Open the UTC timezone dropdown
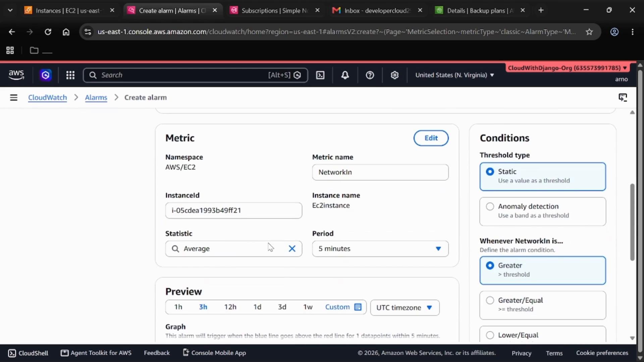Image resolution: width=644 pixels, height=362 pixels. 405,308
